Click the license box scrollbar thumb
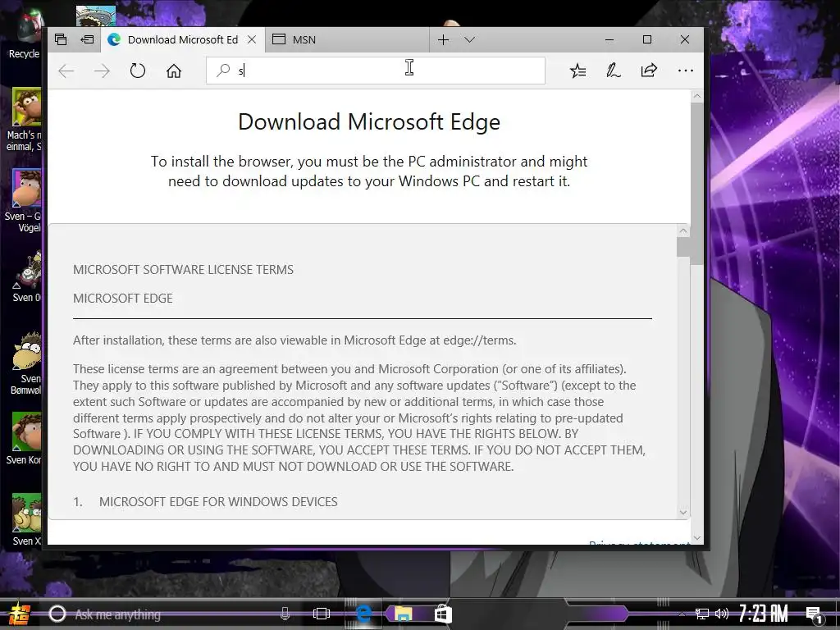This screenshot has width=840, height=630. tap(683, 246)
